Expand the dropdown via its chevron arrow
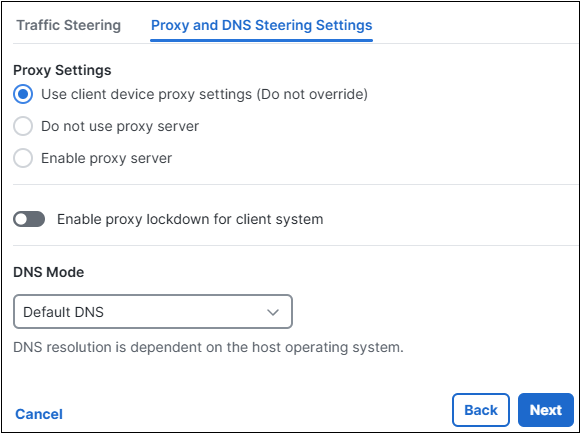 pyautogui.click(x=273, y=312)
